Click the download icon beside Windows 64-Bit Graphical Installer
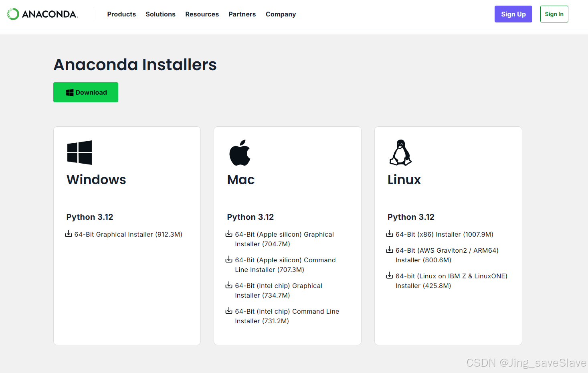 (69, 234)
